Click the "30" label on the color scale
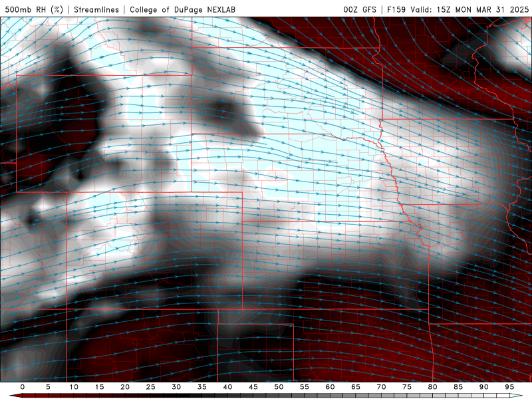Viewport: 532px width, 399px height. (x=176, y=387)
